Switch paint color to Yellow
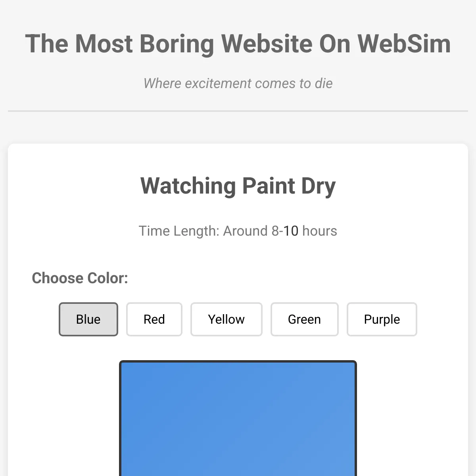 (226, 319)
